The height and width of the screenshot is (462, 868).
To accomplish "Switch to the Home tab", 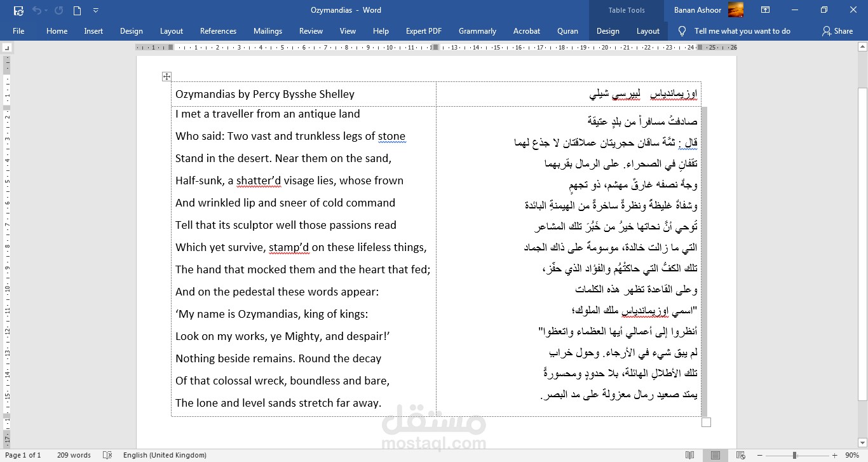I will [x=57, y=31].
